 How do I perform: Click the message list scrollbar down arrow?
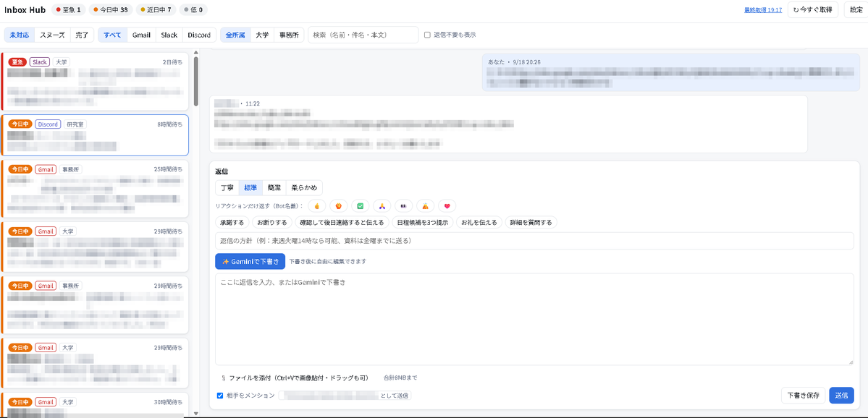(195, 414)
